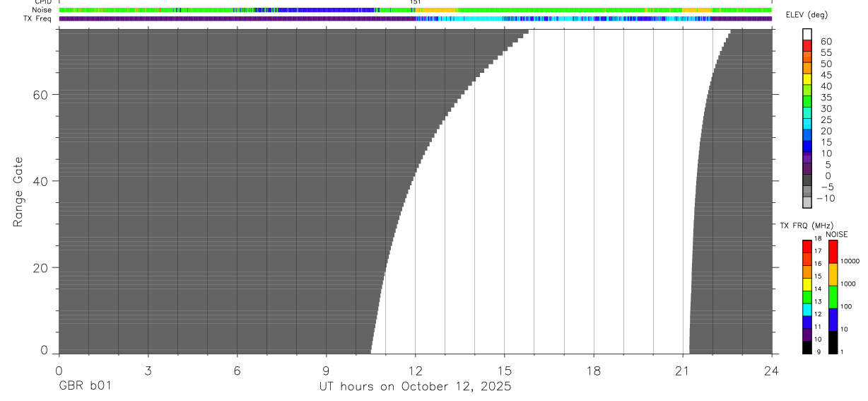Click the Range Gate axis label '60'
This screenshot has height=401, width=868.
[x=40, y=94]
